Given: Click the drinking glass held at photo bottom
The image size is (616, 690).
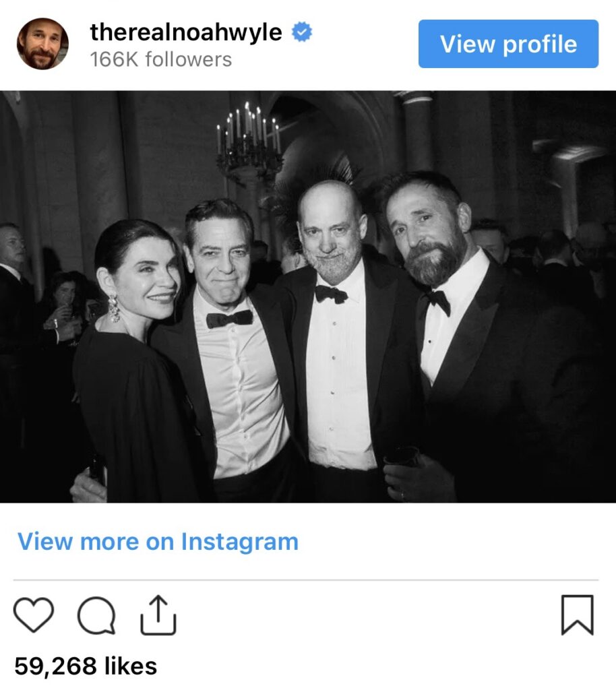Looking at the screenshot, I should click(402, 457).
